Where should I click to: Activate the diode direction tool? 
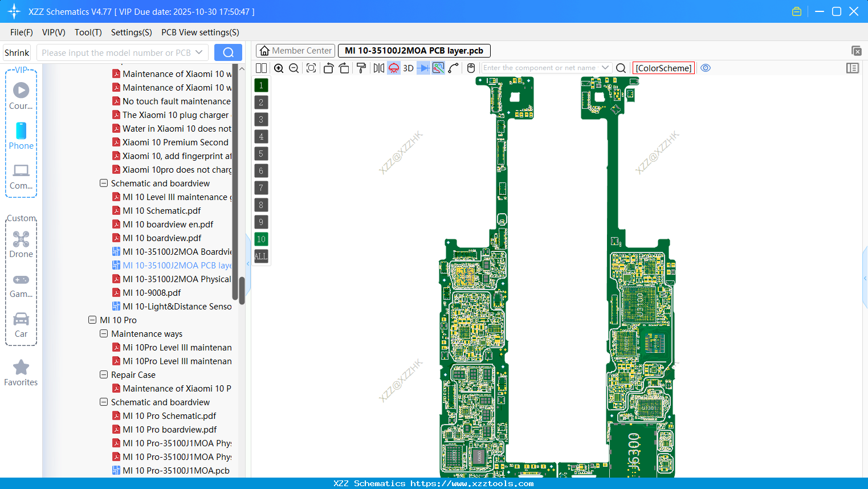pos(422,68)
